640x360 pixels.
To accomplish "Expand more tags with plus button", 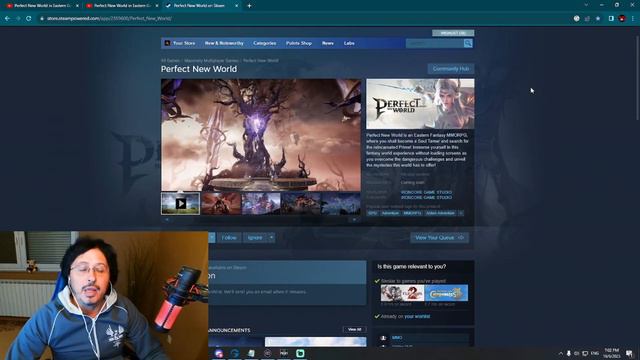I will pos(461,213).
